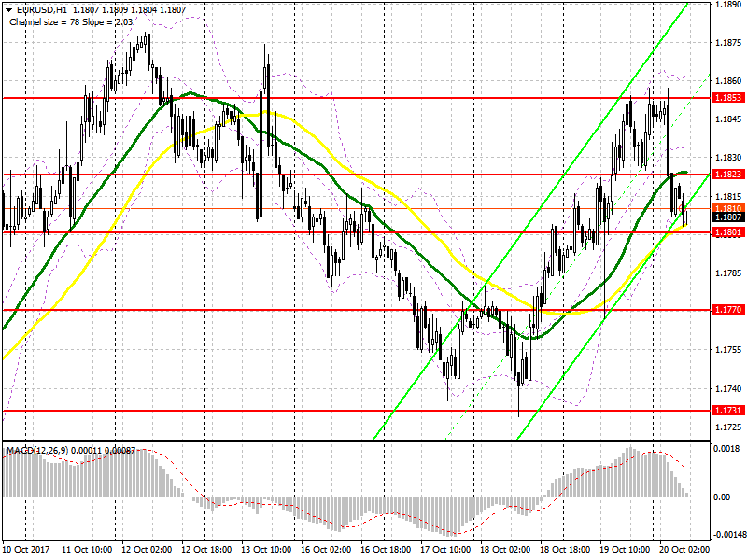The height and width of the screenshot is (560, 747).
Task: Click the 19 Oct 10:00 time label
Action: coord(624,550)
